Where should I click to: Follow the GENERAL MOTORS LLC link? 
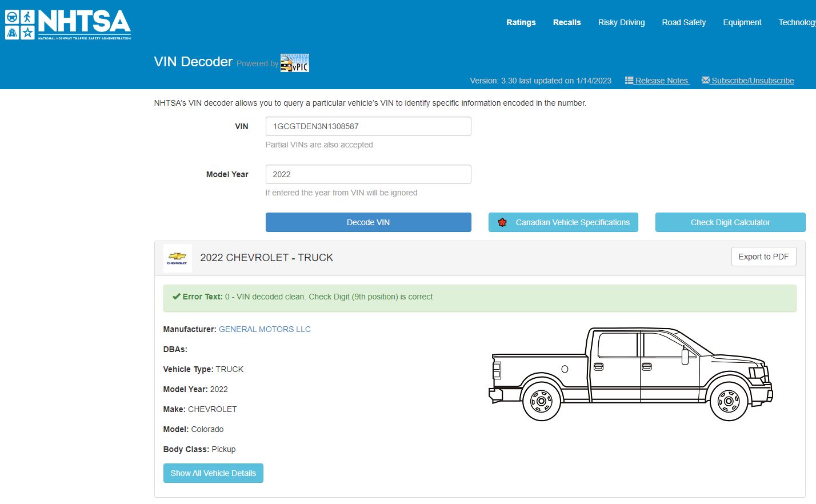tap(265, 329)
